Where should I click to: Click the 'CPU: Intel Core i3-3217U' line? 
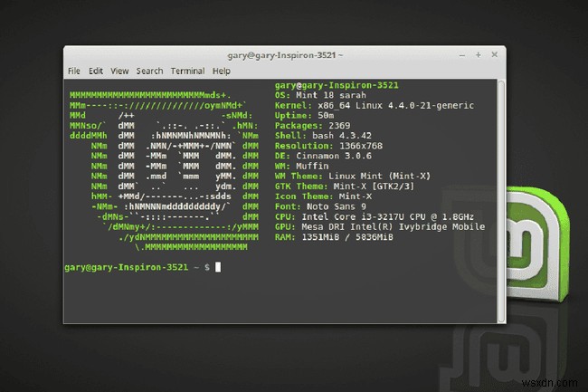375,216
